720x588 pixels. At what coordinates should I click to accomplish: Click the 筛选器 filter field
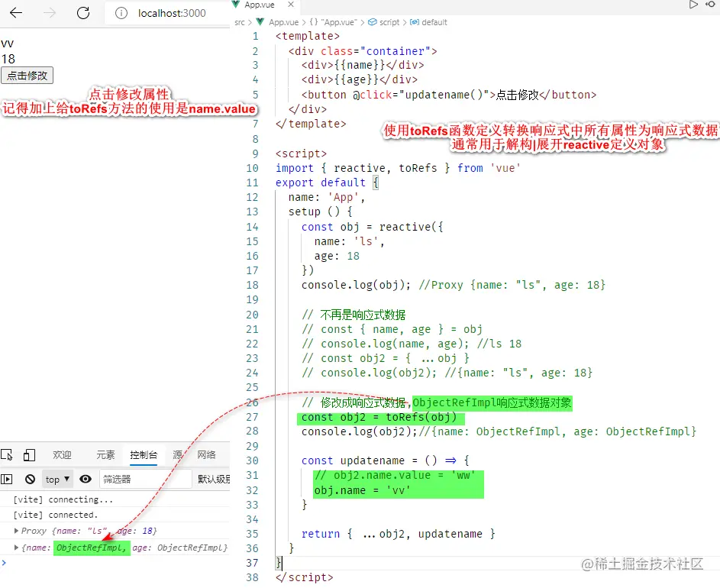coord(145,479)
